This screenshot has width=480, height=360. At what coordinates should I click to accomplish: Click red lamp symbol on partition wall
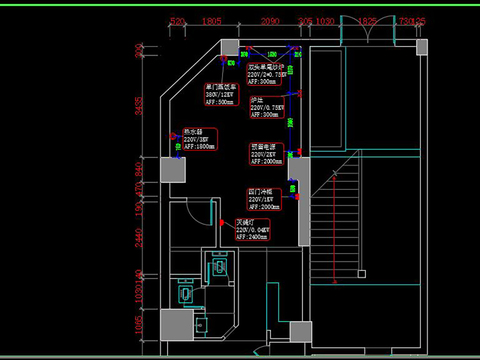point(222,222)
